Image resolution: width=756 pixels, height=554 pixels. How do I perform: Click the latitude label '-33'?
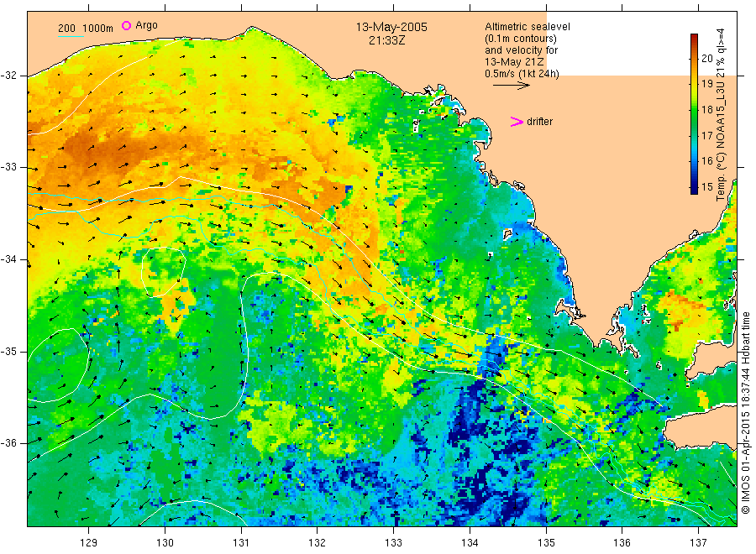point(8,167)
